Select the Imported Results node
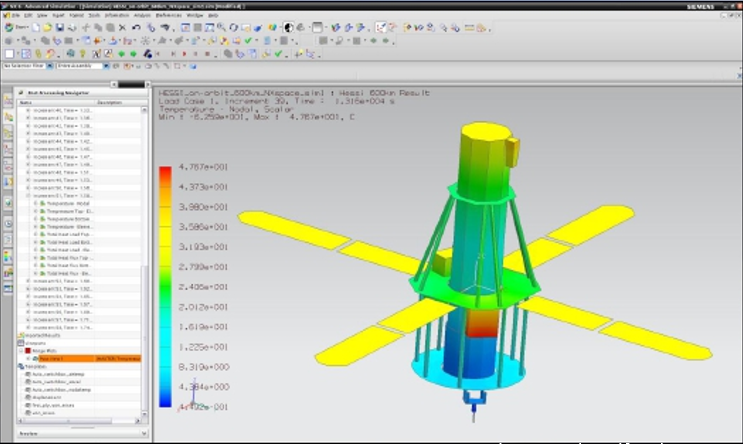This screenshot has height=444, width=743. [x=43, y=335]
